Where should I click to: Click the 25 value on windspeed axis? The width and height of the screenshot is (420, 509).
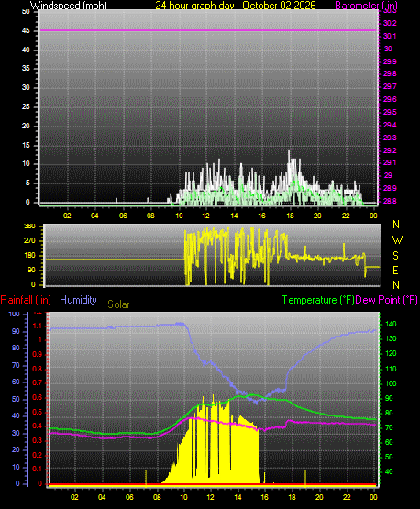coord(26,106)
